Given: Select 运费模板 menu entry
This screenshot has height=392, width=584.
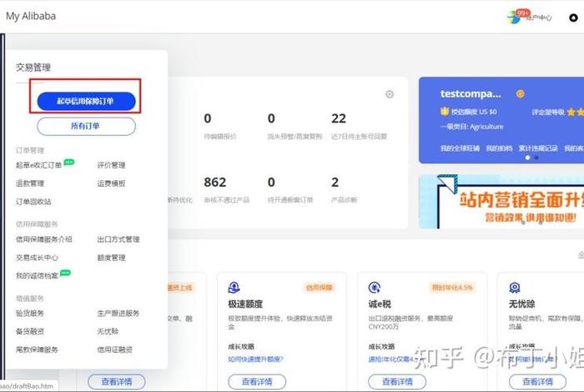Looking at the screenshot, I should (x=111, y=183).
